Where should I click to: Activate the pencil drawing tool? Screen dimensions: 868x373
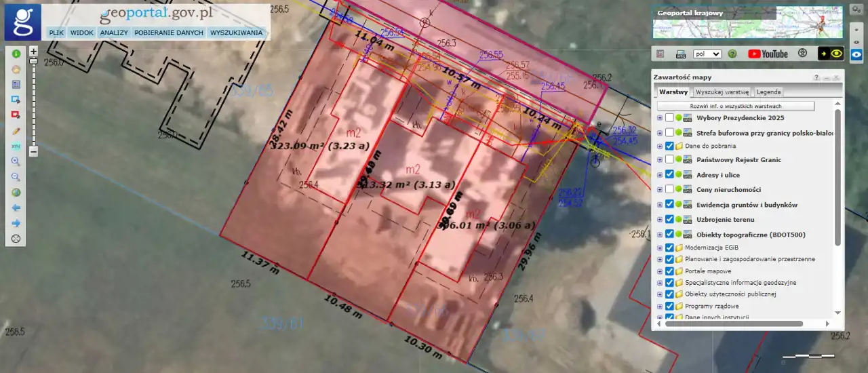click(x=16, y=131)
